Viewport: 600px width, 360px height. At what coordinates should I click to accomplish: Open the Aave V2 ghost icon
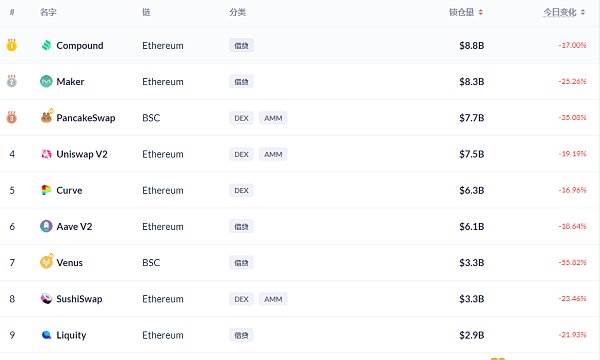(46, 226)
